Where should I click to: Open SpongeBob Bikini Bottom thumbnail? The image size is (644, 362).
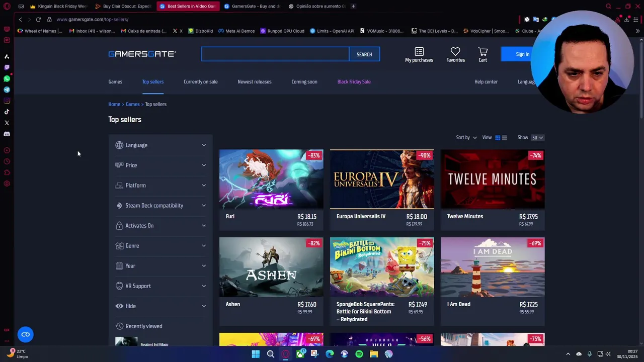click(x=382, y=267)
